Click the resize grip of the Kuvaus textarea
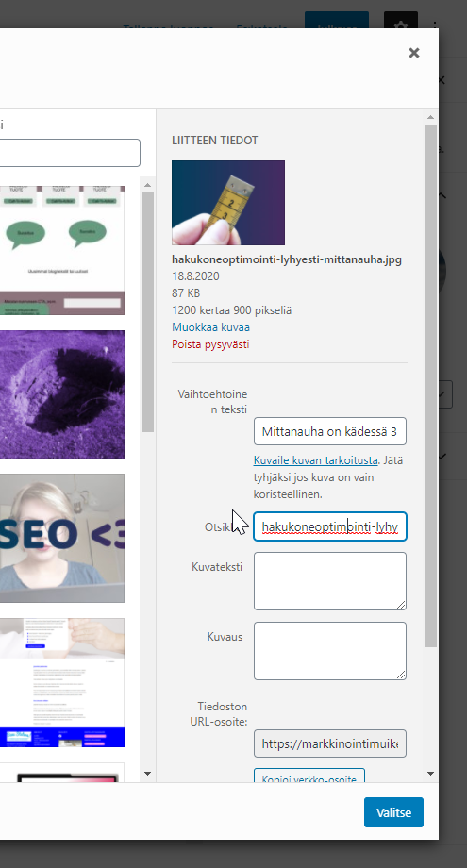467x868 pixels. (x=401, y=675)
